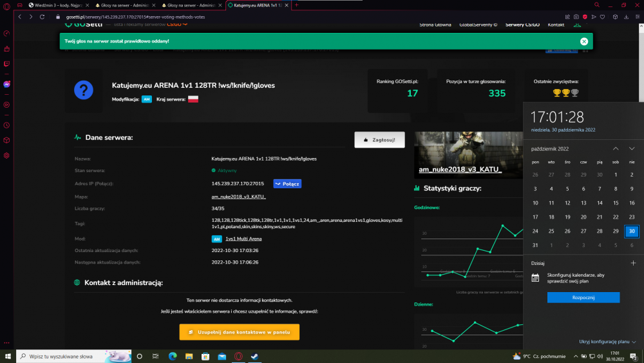The height and width of the screenshot is (363, 644).
Task: Open the My Flow send icon
Action: pyautogui.click(x=594, y=17)
